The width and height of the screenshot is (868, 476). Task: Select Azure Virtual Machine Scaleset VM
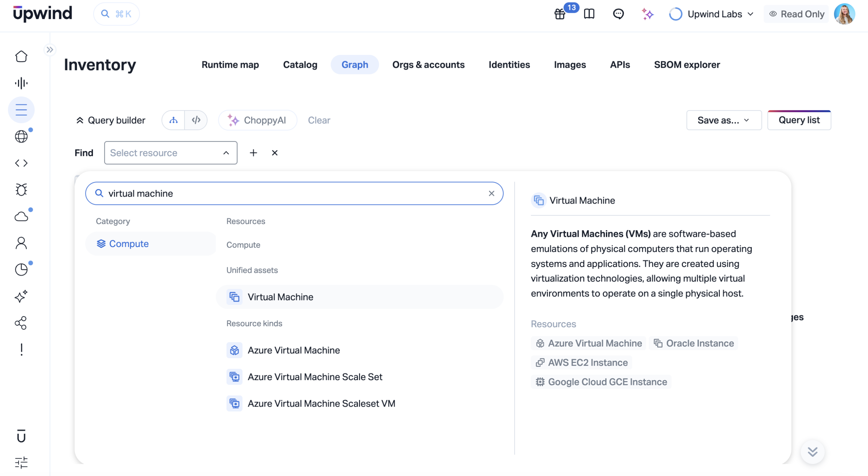pos(359,403)
